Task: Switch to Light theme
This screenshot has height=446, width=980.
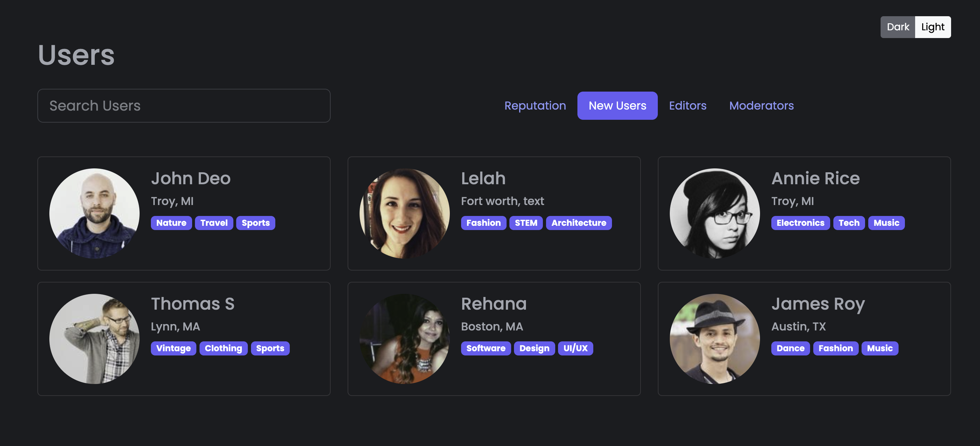Action: 932,27
